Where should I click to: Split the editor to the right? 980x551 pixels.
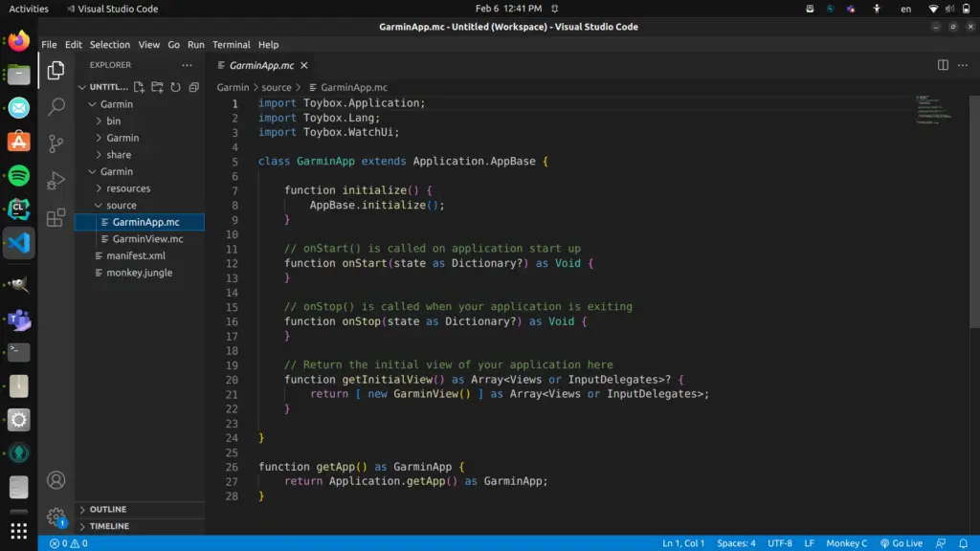click(943, 65)
